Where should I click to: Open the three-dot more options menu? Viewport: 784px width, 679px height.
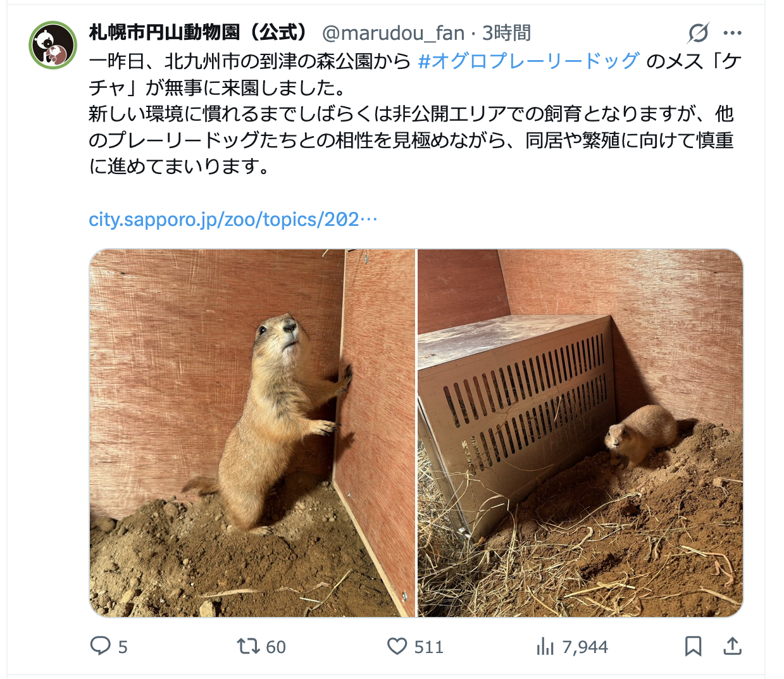(732, 33)
